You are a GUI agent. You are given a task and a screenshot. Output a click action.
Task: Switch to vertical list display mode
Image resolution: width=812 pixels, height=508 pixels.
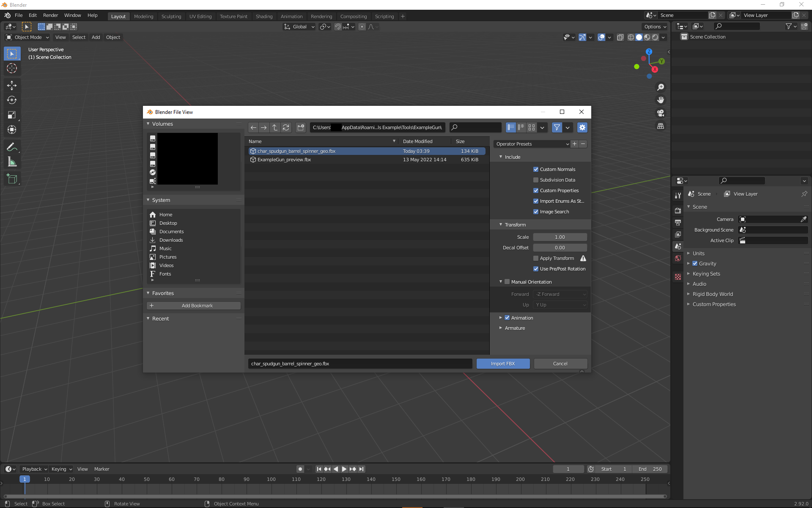pos(511,127)
